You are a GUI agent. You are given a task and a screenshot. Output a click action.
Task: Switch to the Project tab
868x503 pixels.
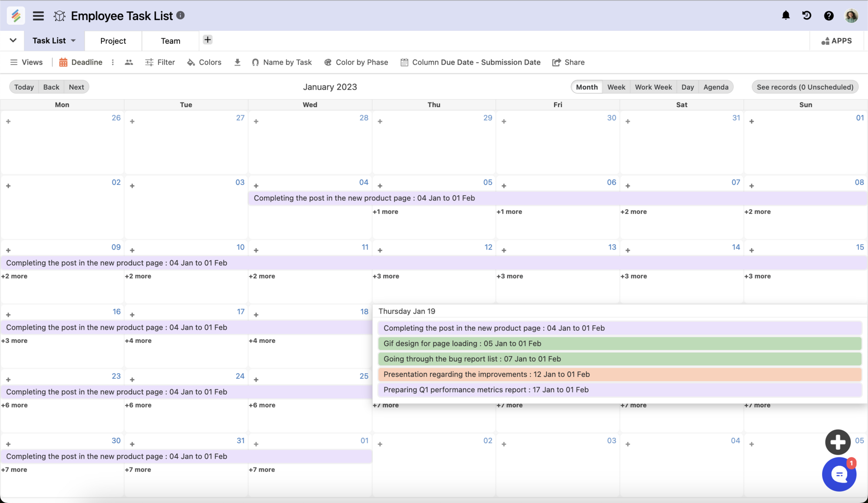113,40
